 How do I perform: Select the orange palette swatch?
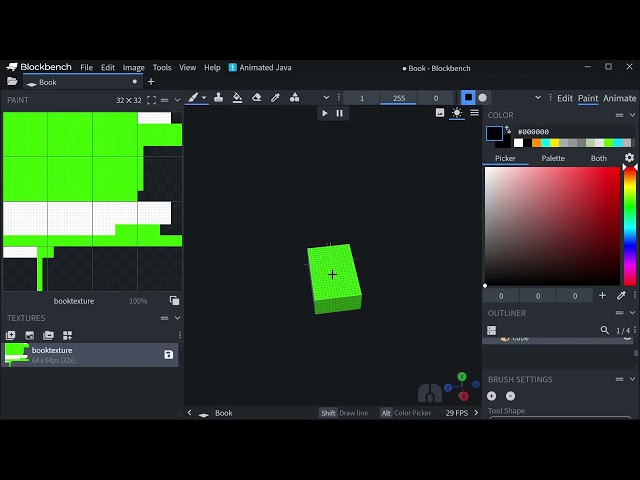click(x=536, y=142)
